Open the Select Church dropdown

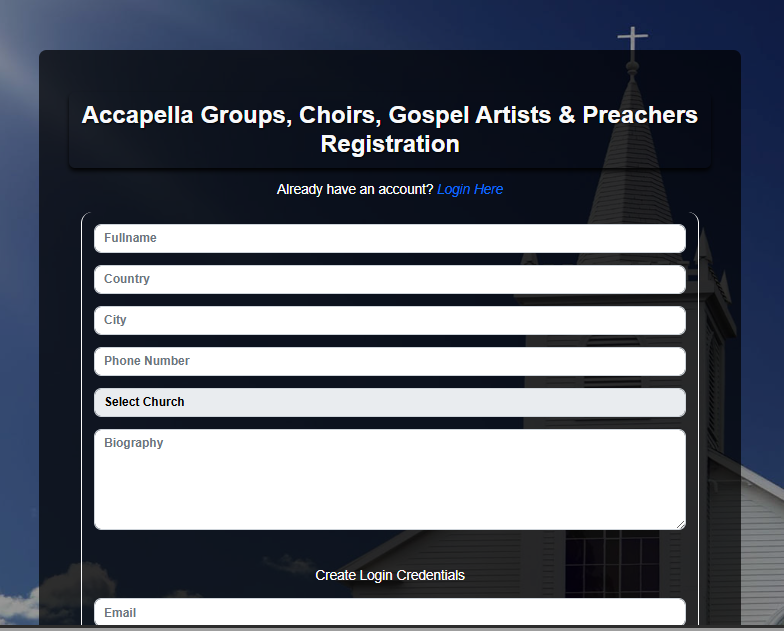(390, 402)
